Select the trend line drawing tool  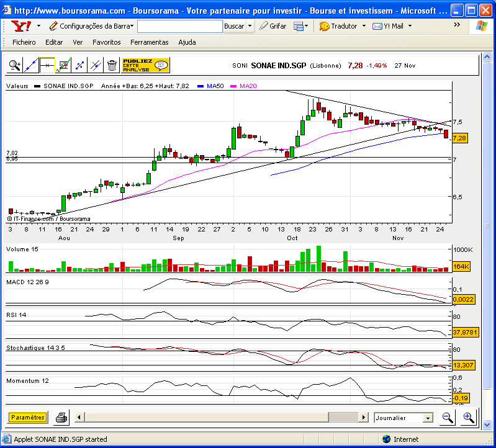tap(31, 65)
